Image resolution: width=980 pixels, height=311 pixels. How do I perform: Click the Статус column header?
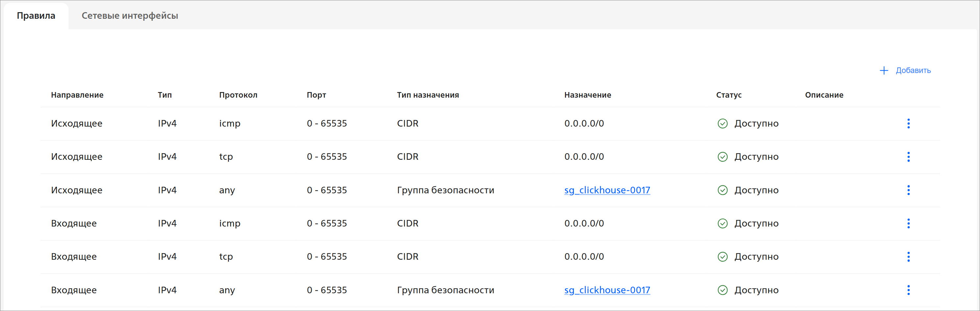point(728,95)
